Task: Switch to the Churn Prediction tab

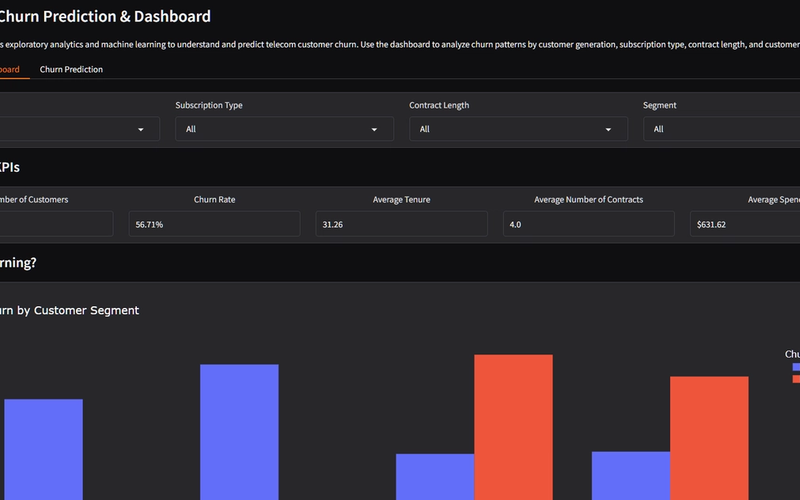Action: point(71,69)
